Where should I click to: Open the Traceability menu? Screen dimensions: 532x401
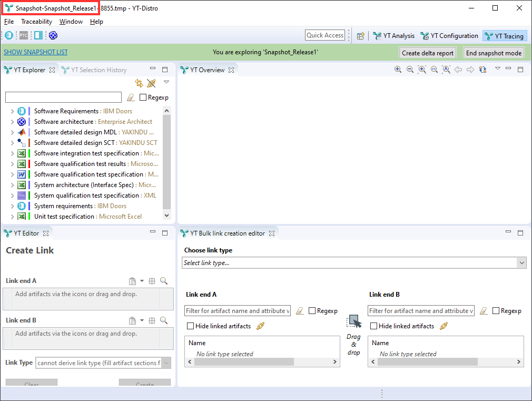coord(37,22)
